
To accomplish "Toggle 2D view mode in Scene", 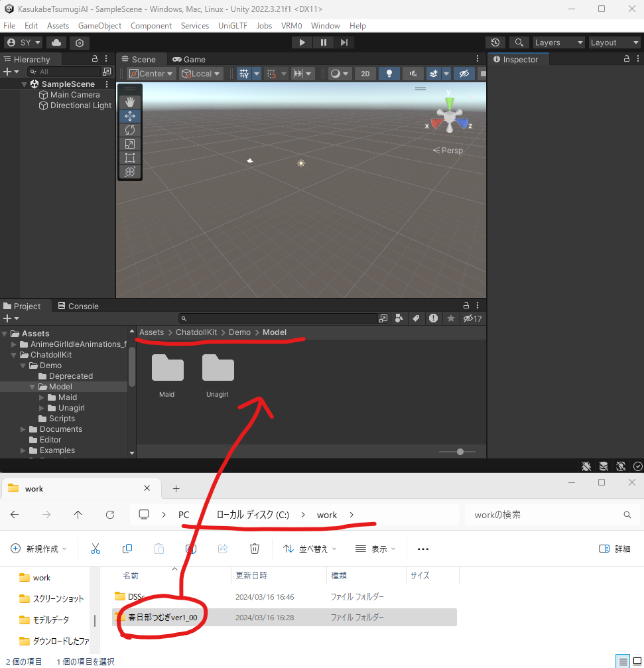I will [365, 74].
